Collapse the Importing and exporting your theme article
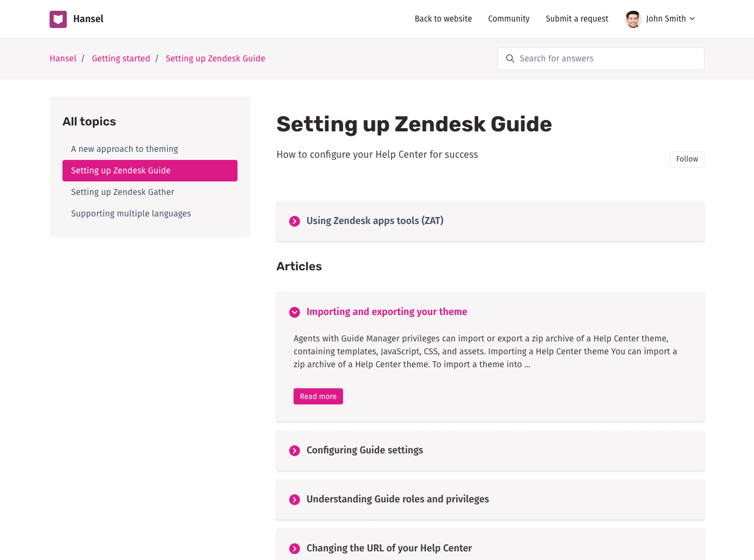This screenshot has width=754, height=560. 295,312
